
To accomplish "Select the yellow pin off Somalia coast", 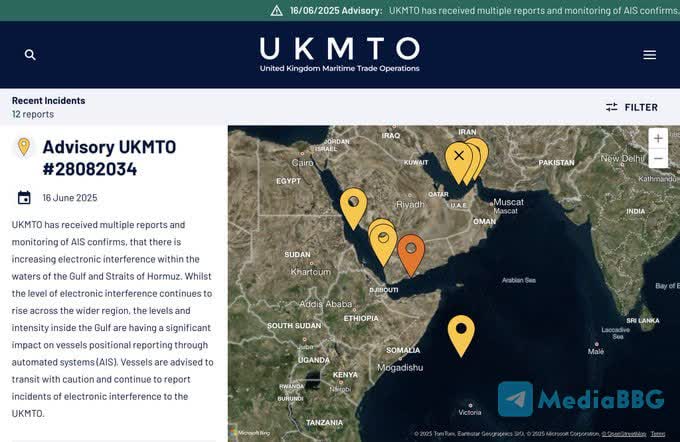I will click(x=461, y=335).
